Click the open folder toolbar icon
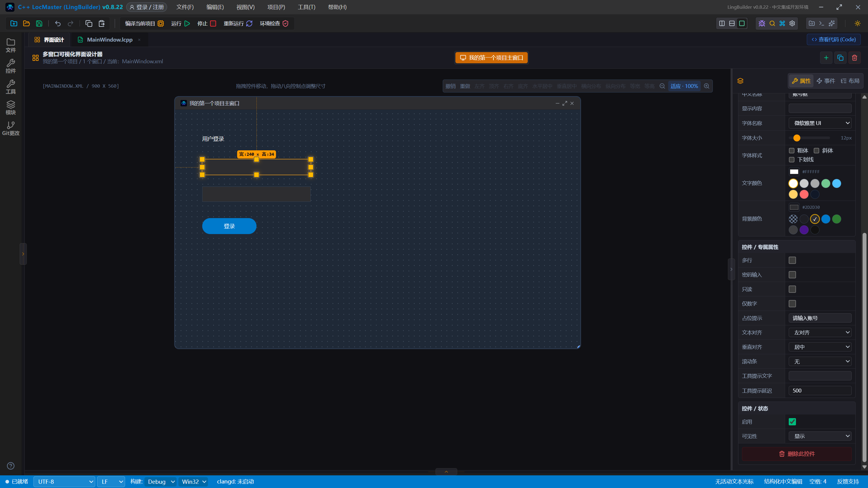 (x=26, y=23)
